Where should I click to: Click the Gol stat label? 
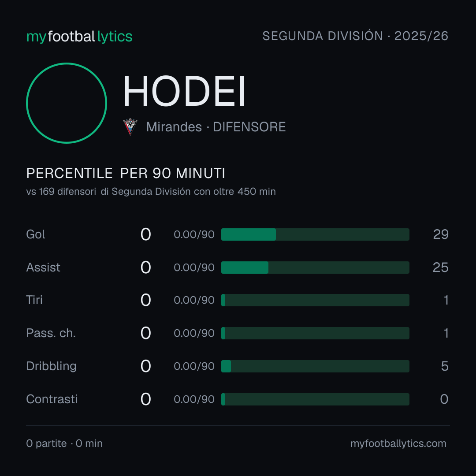click(36, 234)
